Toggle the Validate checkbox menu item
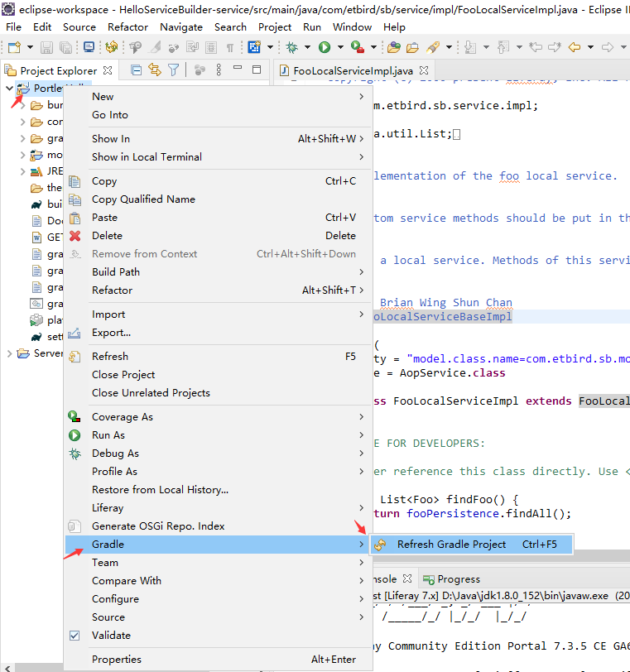 click(111, 636)
